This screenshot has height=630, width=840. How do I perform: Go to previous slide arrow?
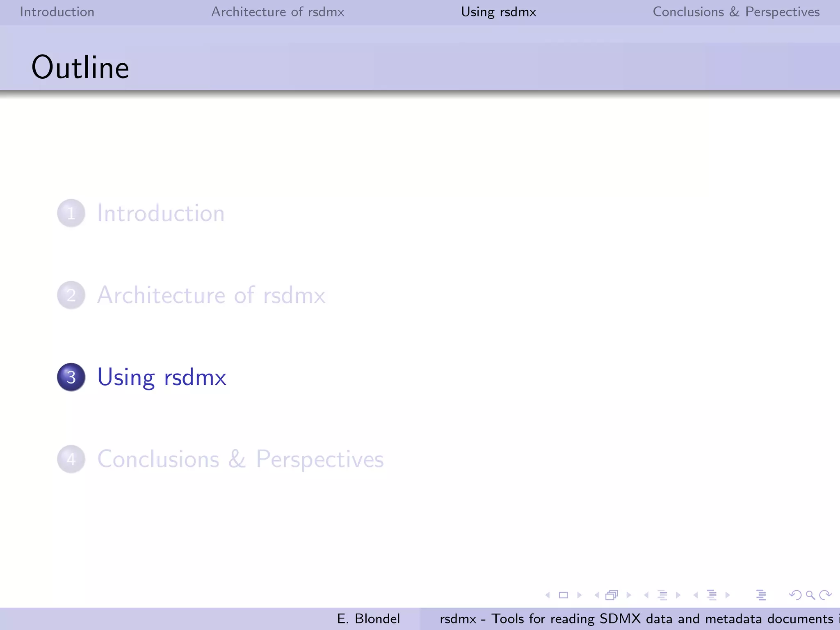pyautogui.click(x=548, y=595)
